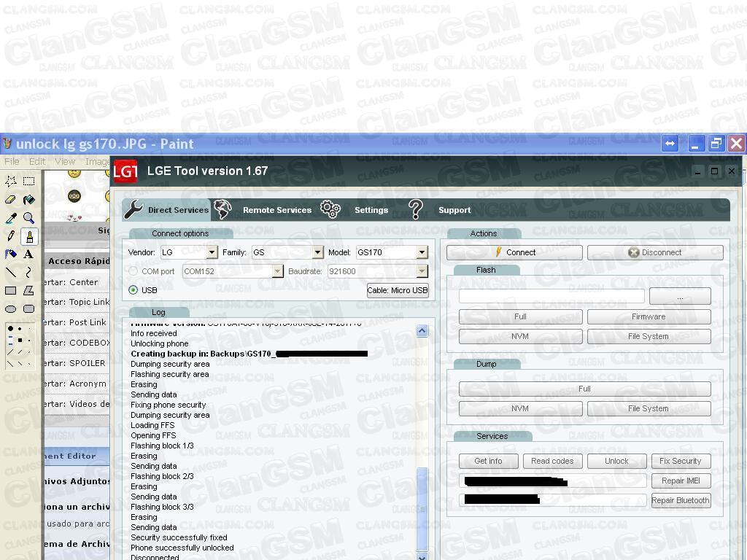Pick the Line tool in Paint
Image resolution: width=747 pixels, height=560 pixels.
click(10, 272)
